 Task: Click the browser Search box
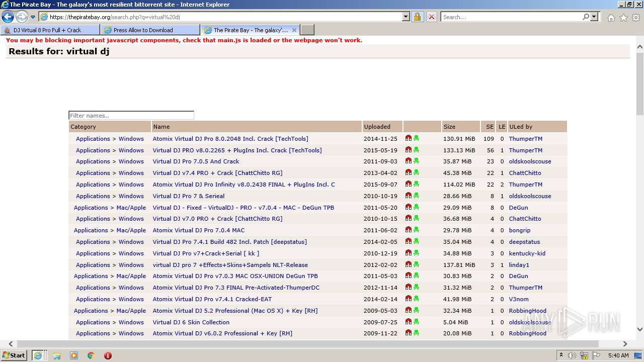[x=511, y=17]
